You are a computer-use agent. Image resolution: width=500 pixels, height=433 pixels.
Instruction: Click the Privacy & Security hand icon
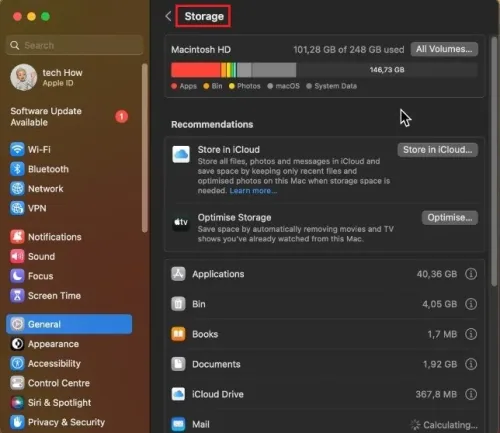17,422
